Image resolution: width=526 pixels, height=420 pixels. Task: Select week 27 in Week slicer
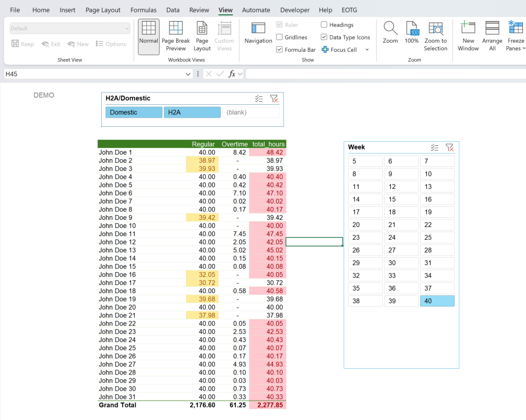point(401,250)
